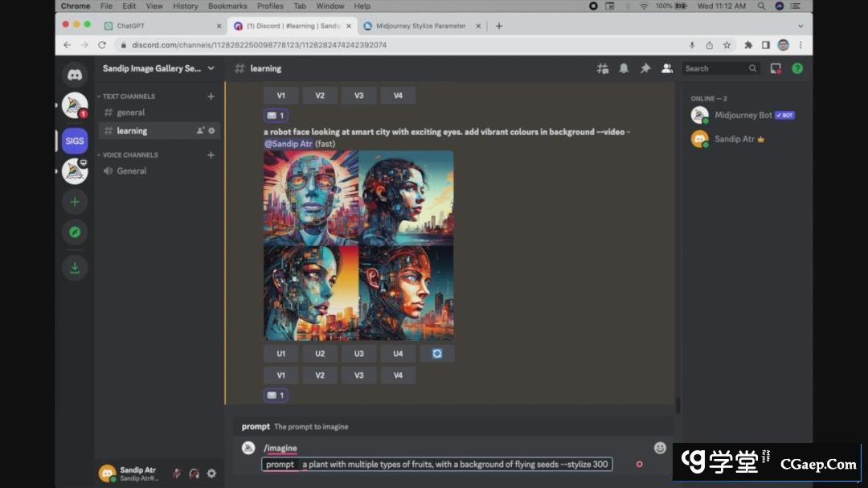
Task: Open Discord home direct messages icon
Action: pos(75,75)
